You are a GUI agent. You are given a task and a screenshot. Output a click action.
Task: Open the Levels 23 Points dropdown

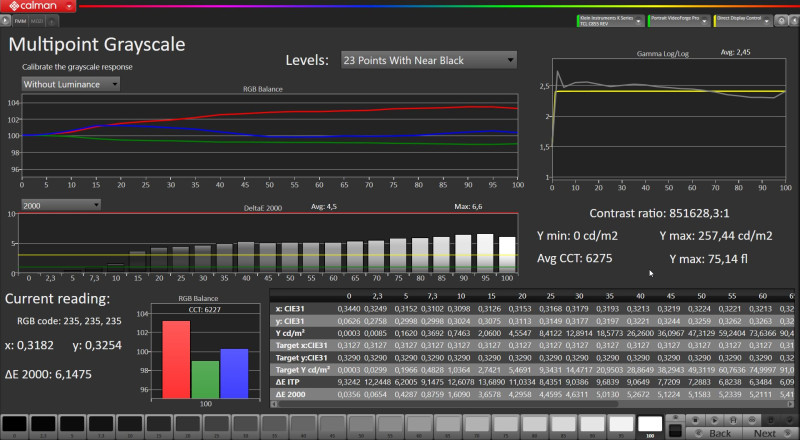click(429, 60)
